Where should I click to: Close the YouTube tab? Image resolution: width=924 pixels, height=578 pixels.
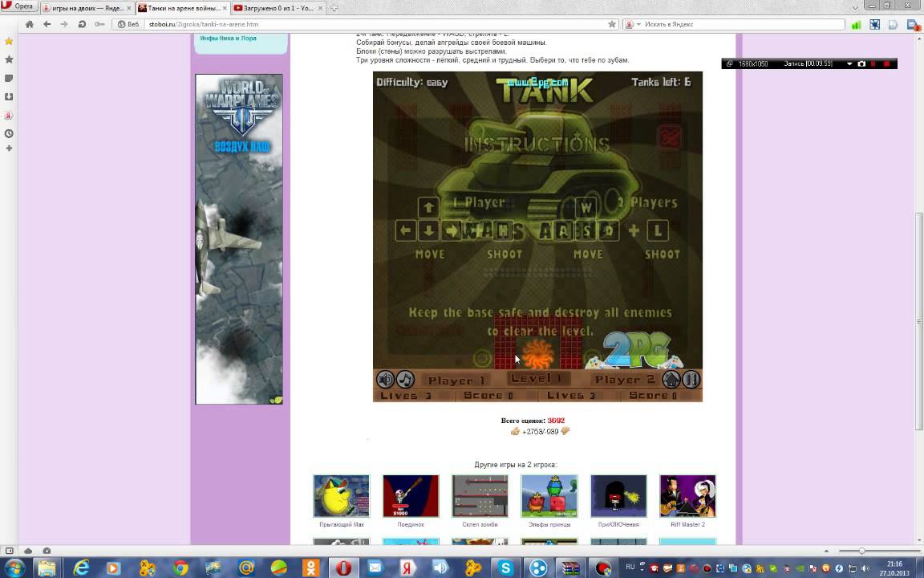[x=320, y=8]
